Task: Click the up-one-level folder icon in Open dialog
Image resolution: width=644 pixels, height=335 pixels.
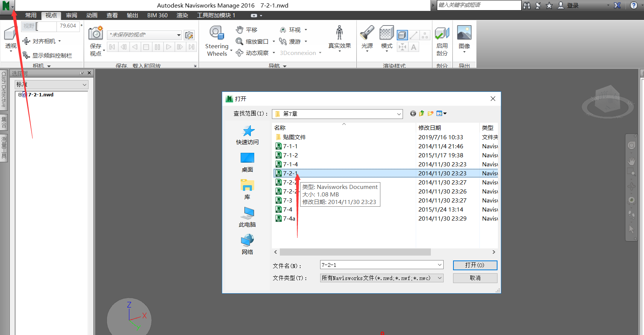Action: pyautogui.click(x=422, y=113)
